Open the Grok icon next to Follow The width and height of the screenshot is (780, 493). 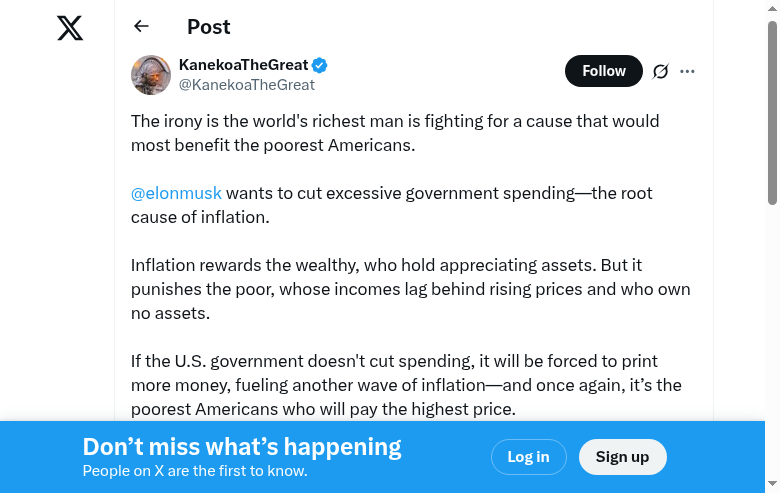(x=660, y=71)
